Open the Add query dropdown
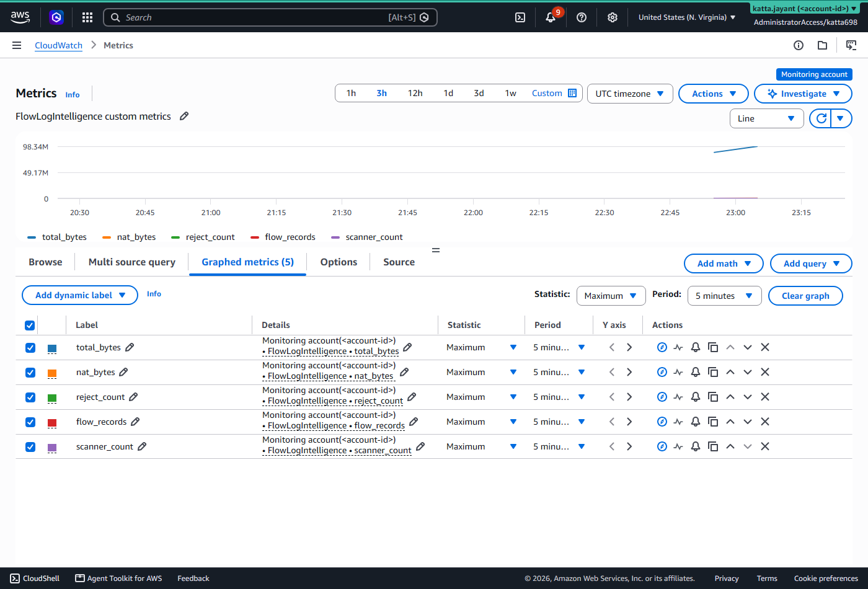The image size is (868, 589). [811, 263]
